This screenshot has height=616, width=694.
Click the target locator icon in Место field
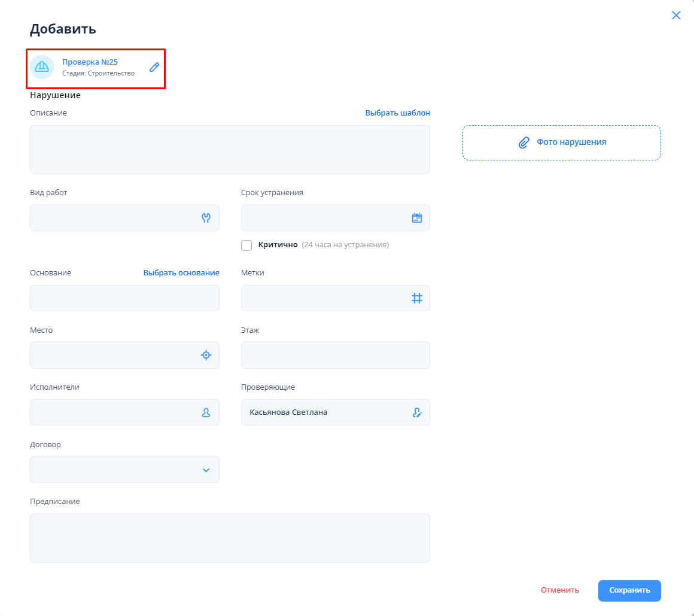click(x=206, y=355)
